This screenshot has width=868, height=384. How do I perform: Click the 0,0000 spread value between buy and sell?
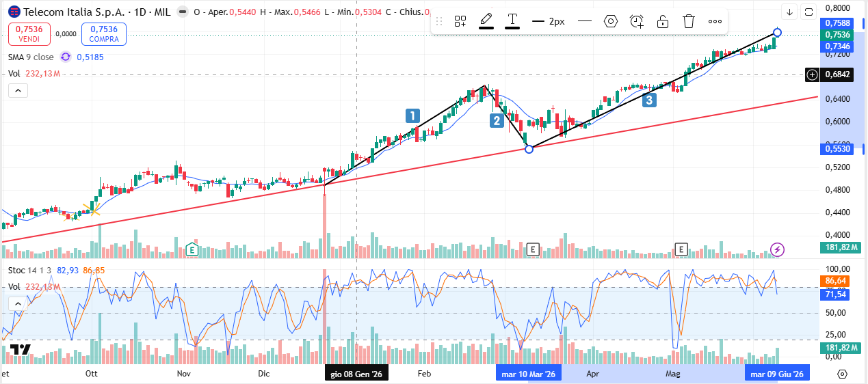click(66, 33)
